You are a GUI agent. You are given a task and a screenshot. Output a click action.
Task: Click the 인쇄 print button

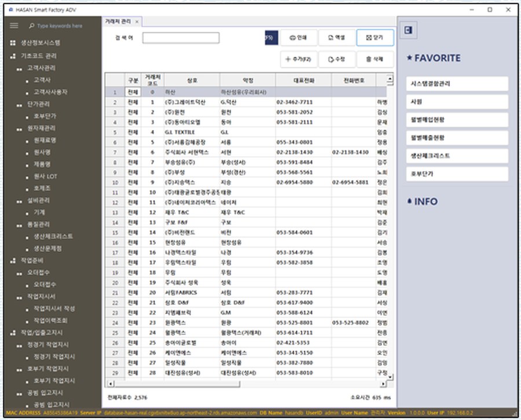click(298, 38)
